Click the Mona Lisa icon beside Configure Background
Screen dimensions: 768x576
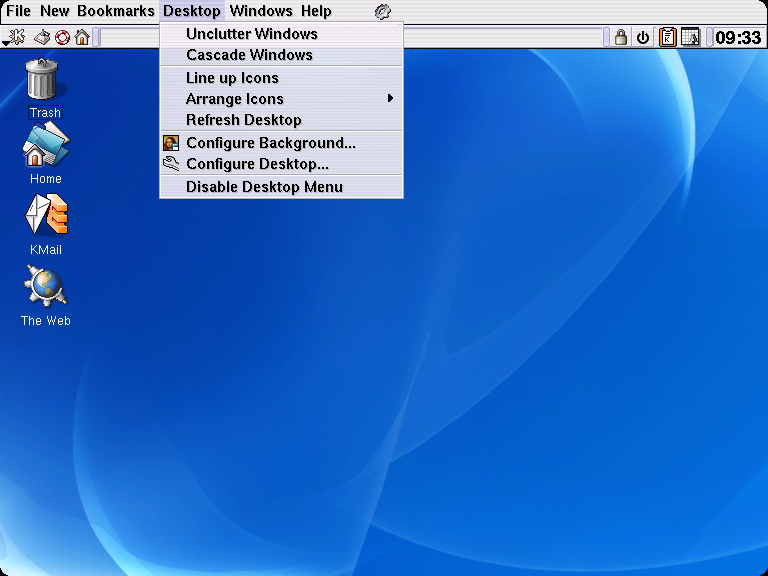[x=171, y=143]
